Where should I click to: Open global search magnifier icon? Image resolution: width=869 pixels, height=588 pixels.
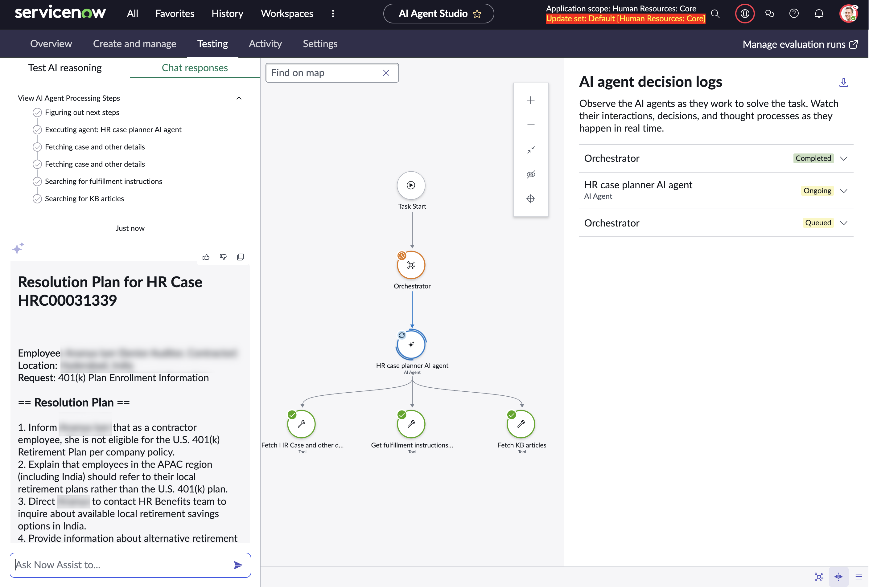pyautogui.click(x=715, y=14)
